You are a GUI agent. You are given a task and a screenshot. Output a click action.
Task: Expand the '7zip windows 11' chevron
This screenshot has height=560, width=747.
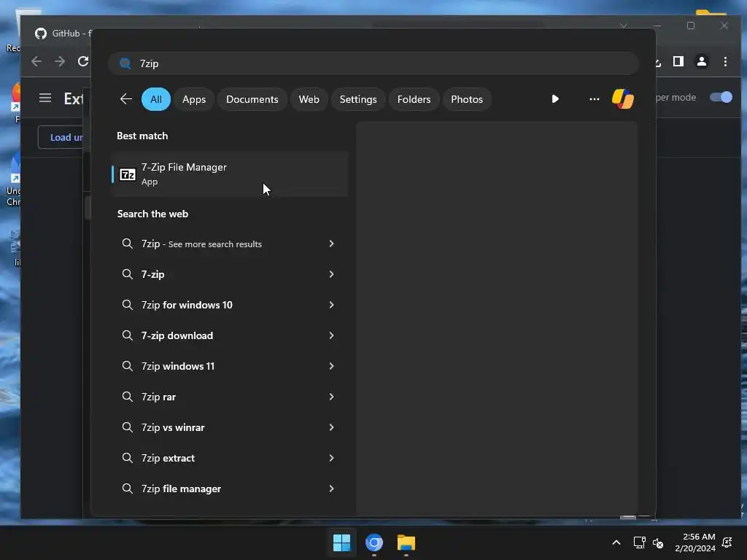[x=331, y=366]
